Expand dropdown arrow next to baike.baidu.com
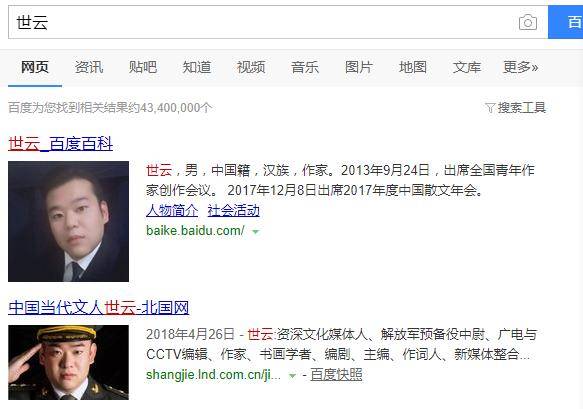The width and height of the screenshot is (583, 409). click(x=255, y=232)
